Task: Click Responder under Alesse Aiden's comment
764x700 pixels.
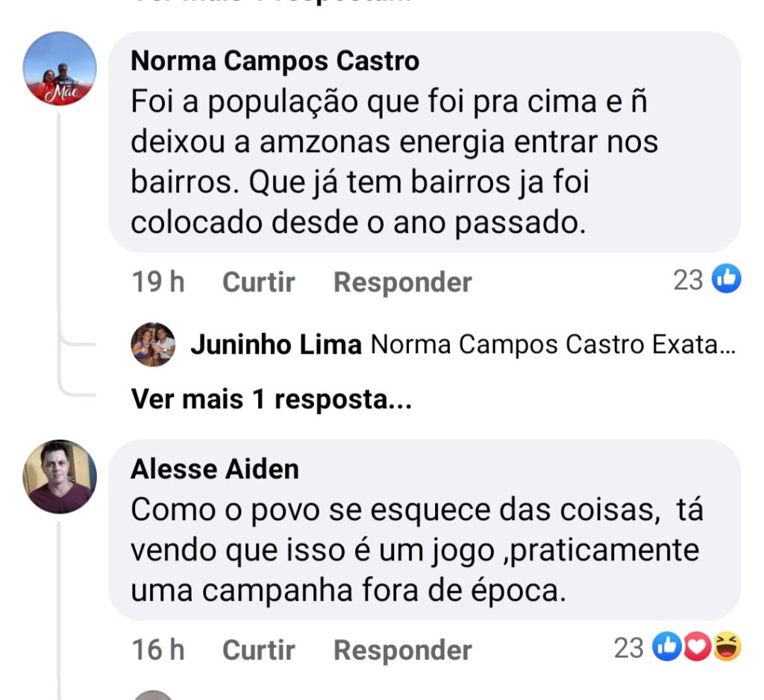Action: tap(402, 650)
